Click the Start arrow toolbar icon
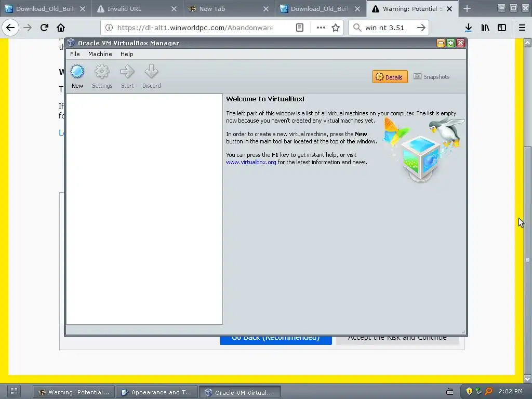Image resolution: width=532 pixels, height=399 pixels. (x=127, y=72)
